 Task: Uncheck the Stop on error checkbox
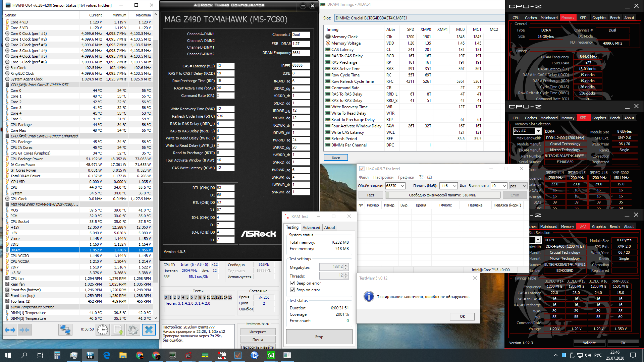point(292,290)
